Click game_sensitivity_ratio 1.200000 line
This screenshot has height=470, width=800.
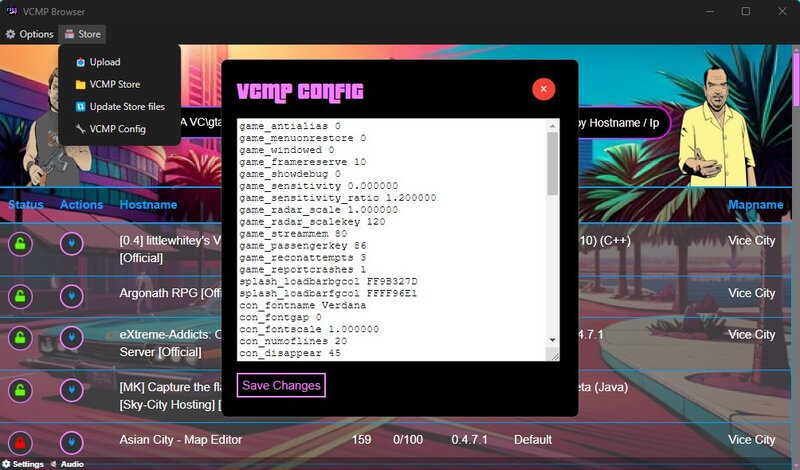338,197
